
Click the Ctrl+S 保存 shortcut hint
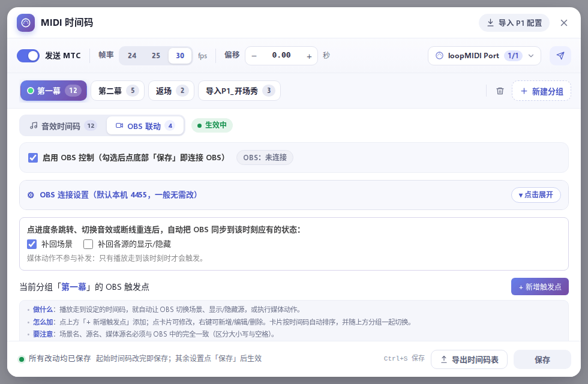click(404, 358)
